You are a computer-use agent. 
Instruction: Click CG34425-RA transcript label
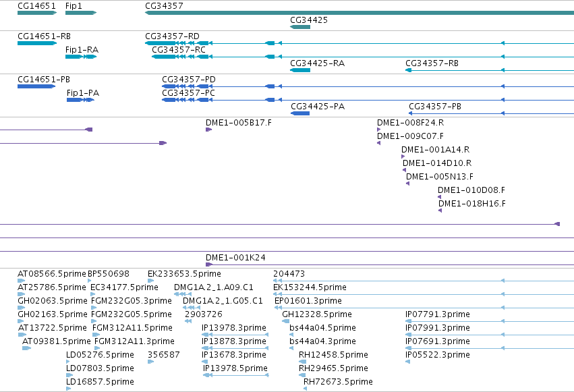pos(318,63)
